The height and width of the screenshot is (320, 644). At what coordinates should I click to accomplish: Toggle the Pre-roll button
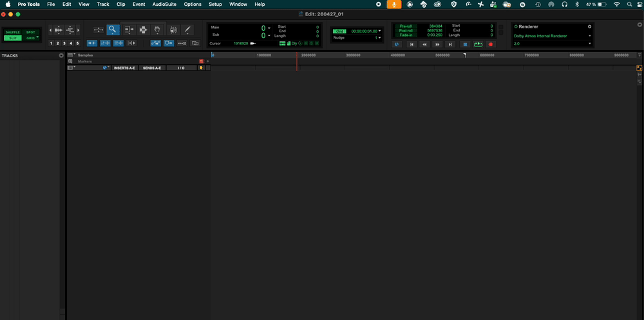(x=406, y=26)
